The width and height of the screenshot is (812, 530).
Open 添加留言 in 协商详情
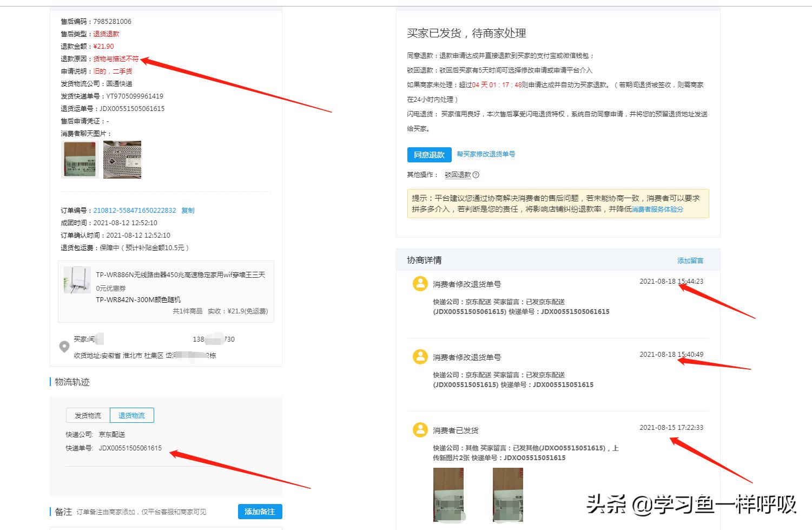pos(690,260)
